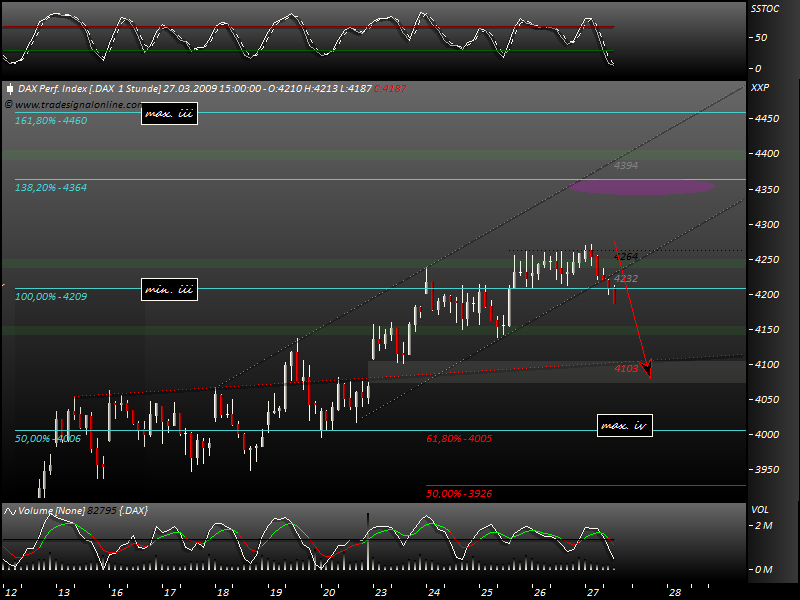Click the grey '4394' price label

click(x=626, y=165)
